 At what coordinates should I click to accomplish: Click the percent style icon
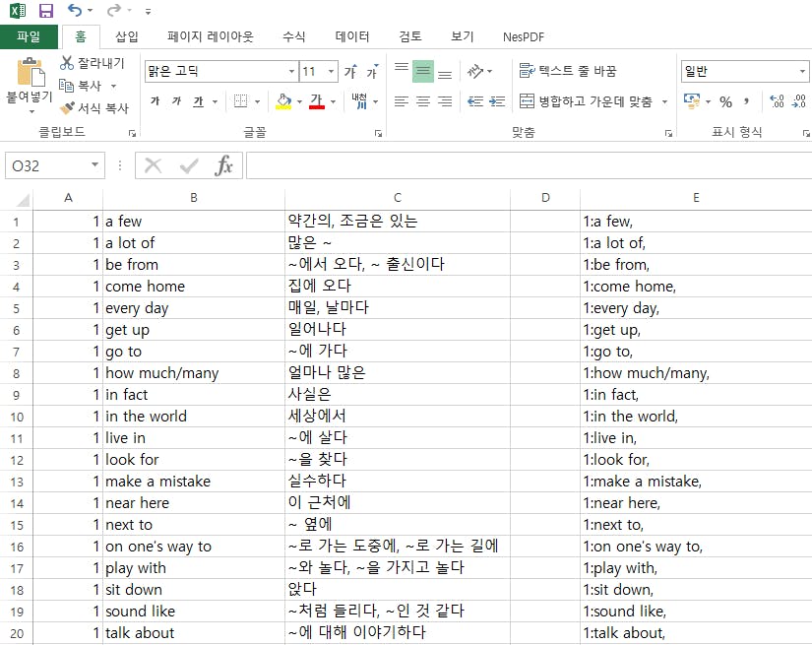(x=725, y=101)
